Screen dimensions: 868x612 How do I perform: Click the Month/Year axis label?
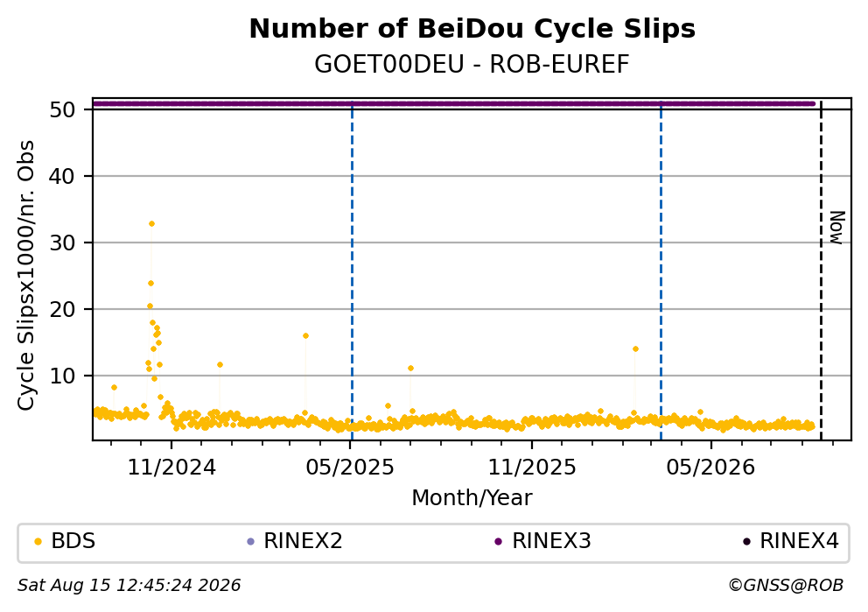click(472, 498)
